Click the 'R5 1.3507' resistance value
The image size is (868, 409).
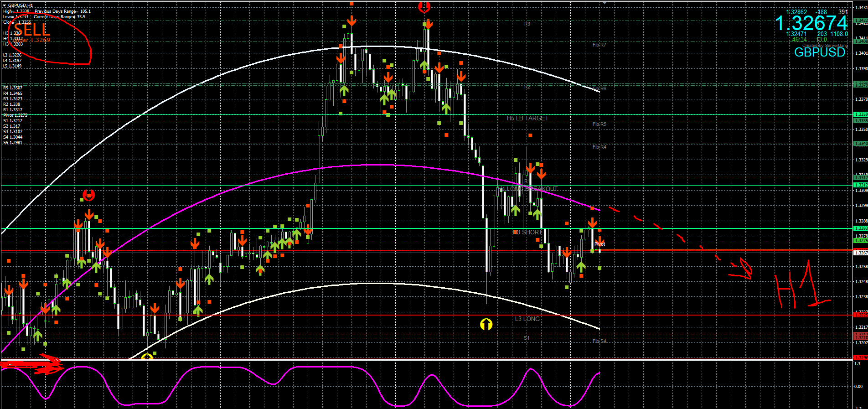click(x=13, y=88)
